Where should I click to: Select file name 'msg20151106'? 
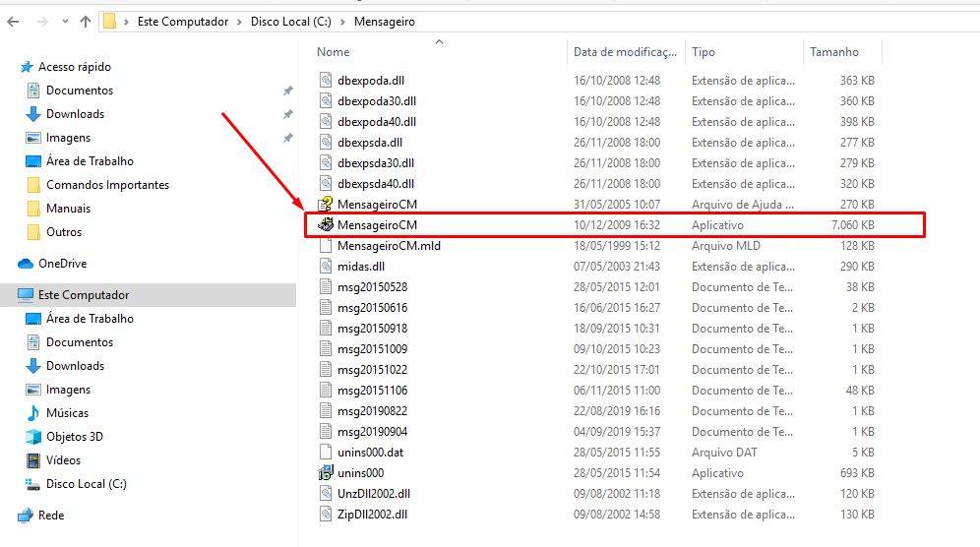(x=373, y=391)
